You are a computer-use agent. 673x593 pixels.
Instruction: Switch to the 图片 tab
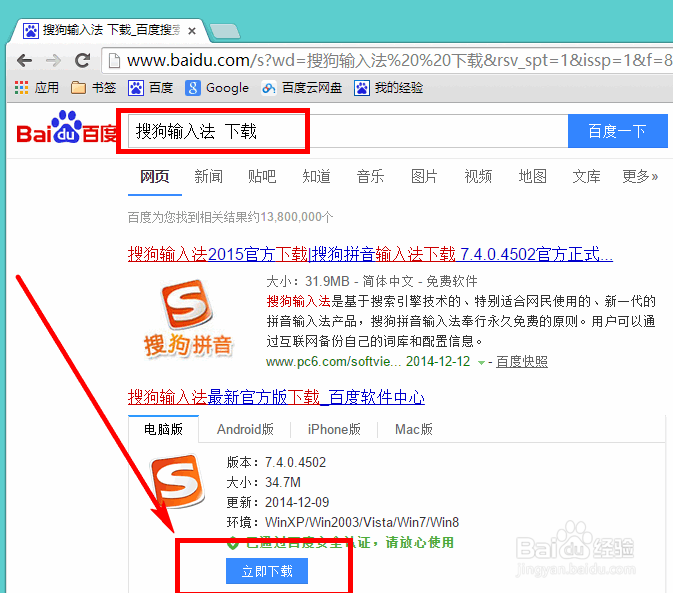[424, 176]
